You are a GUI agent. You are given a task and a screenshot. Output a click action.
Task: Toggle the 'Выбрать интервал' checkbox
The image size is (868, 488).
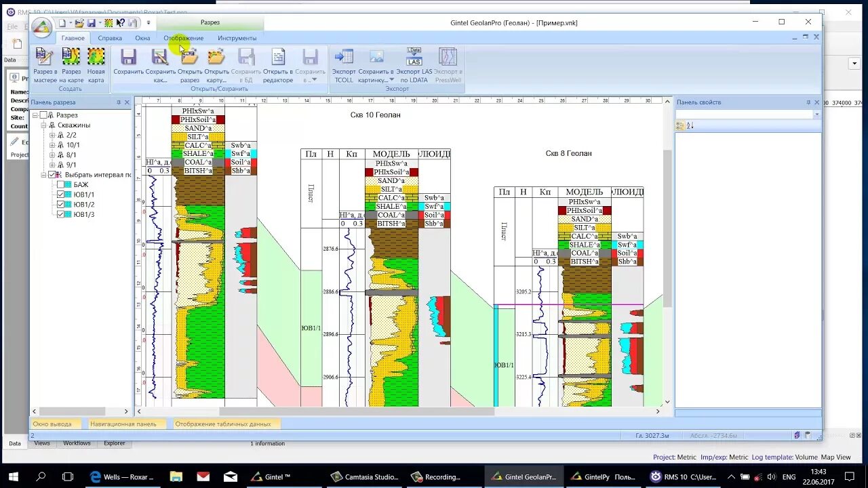tap(52, 175)
